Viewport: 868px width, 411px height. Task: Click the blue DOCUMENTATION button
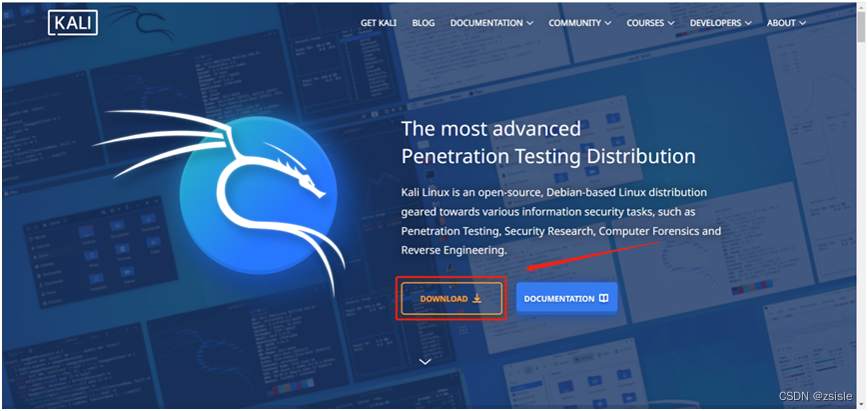coord(567,299)
